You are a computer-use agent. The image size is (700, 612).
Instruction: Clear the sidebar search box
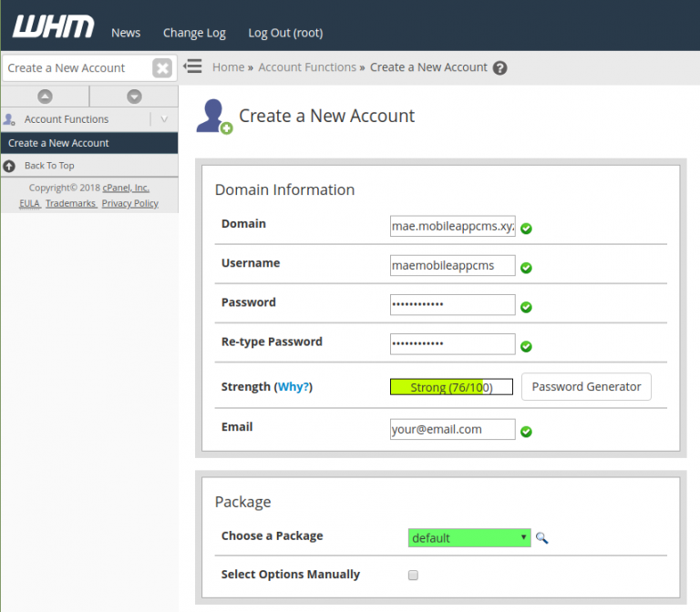point(161,68)
